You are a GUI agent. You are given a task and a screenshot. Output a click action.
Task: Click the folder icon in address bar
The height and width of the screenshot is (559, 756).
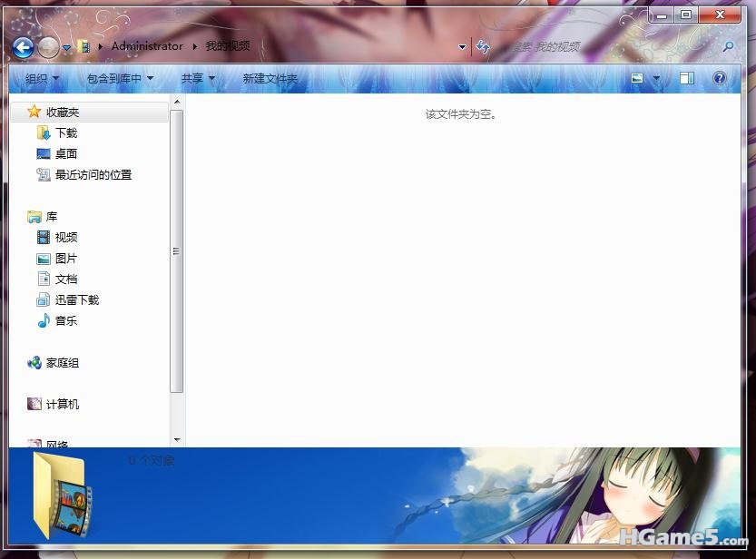[83, 47]
